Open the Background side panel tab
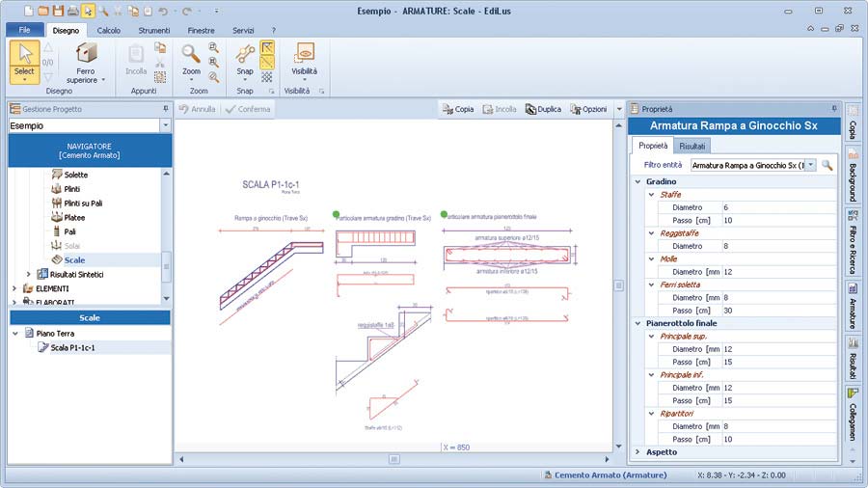This screenshot has width=868, height=488. click(x=853, y=176)
